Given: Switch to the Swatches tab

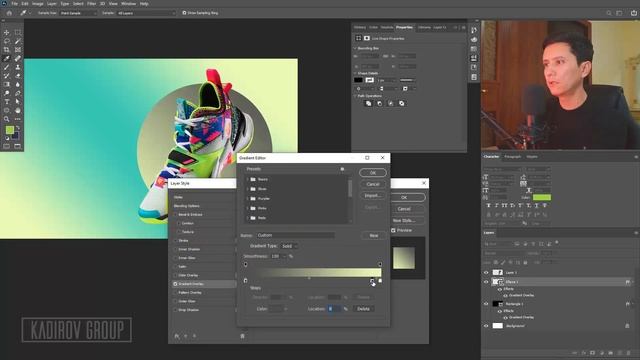Looking at the screenshot, I should (387, 27).
